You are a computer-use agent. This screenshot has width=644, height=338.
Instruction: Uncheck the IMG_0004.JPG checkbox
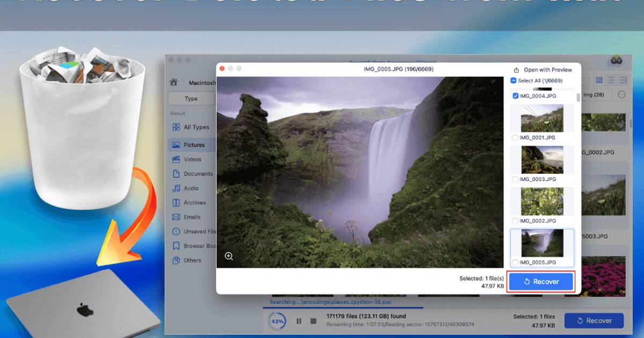[x=515, y=96]
